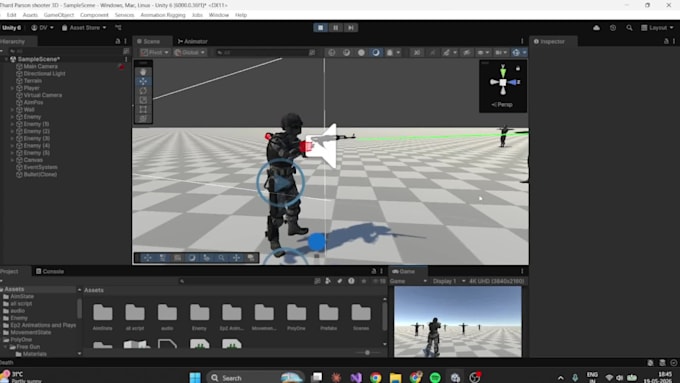This screenshot has height=383, width=680.
Task: Open the GameObject menu
Action: 59,15
